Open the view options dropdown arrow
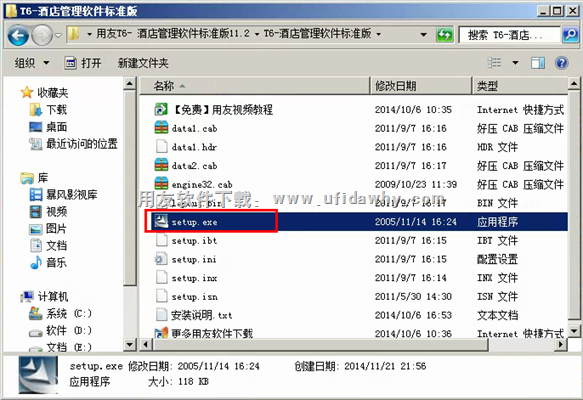The image size is (583, 400). tap(515, 62)
